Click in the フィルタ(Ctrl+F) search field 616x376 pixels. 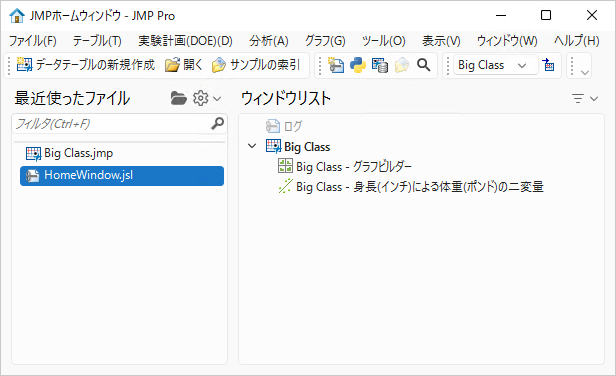[x=119, y=124]
